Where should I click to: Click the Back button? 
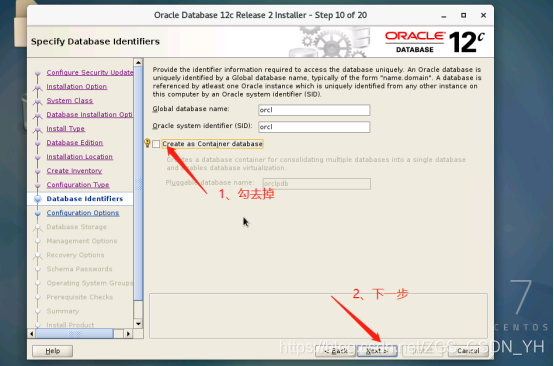[x=336, y=351]
